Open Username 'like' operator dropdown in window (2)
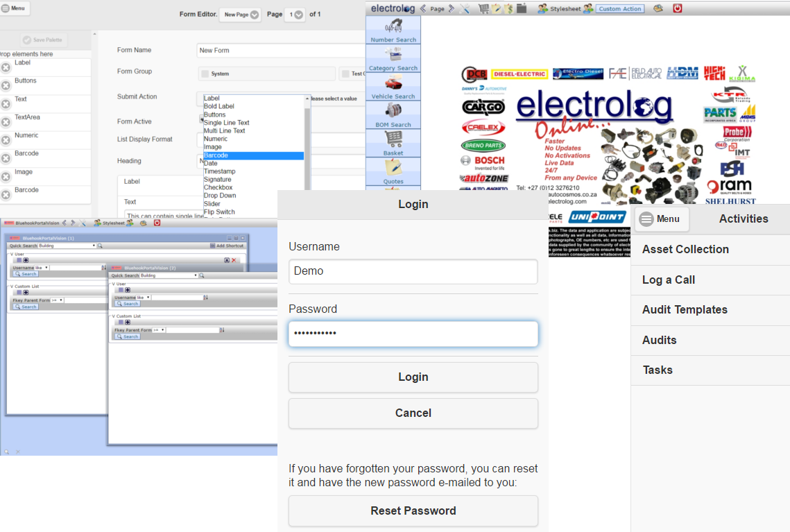Viewport: 790px width, 532px height. [x=144, y=298]
